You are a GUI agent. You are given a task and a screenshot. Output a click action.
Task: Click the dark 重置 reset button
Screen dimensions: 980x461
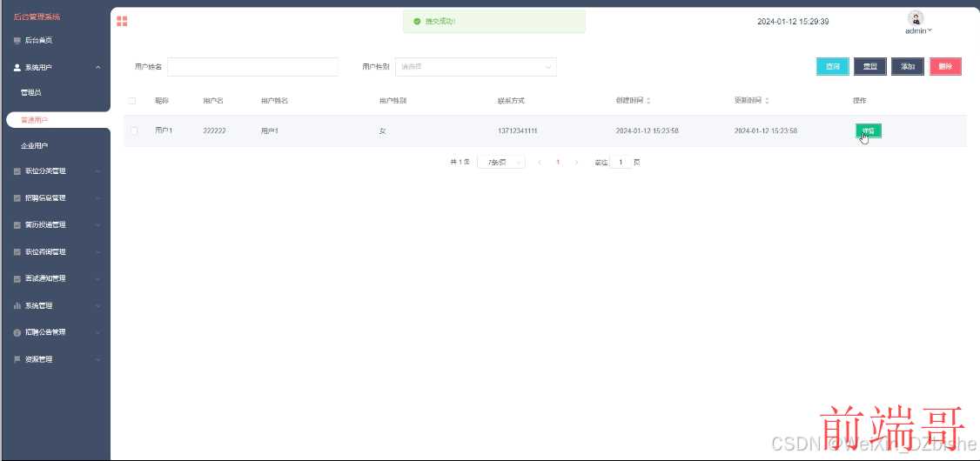[870, 67]
